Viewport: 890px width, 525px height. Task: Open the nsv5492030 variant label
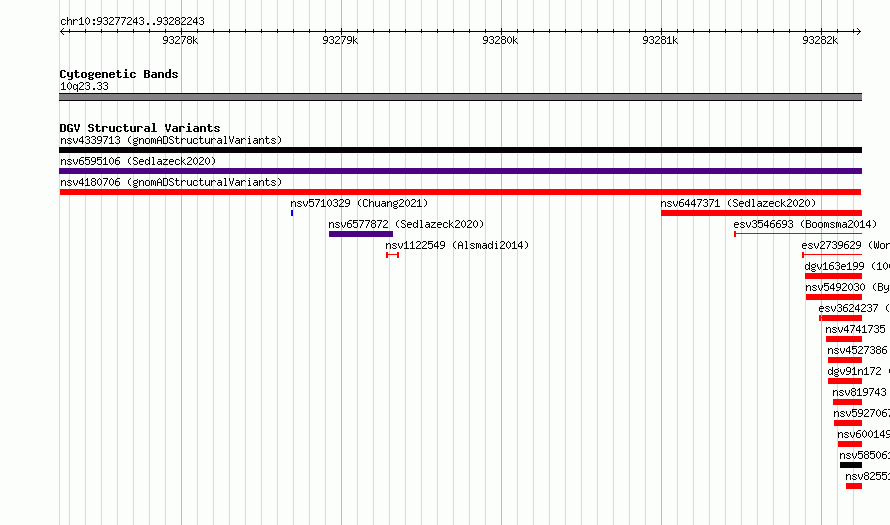click(x=847, y=287)
